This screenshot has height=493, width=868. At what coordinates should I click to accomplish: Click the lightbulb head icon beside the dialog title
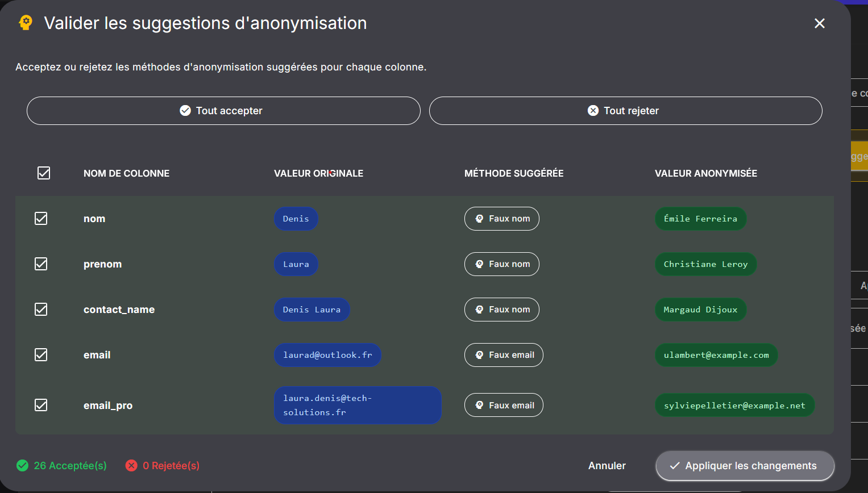[26, 23]
